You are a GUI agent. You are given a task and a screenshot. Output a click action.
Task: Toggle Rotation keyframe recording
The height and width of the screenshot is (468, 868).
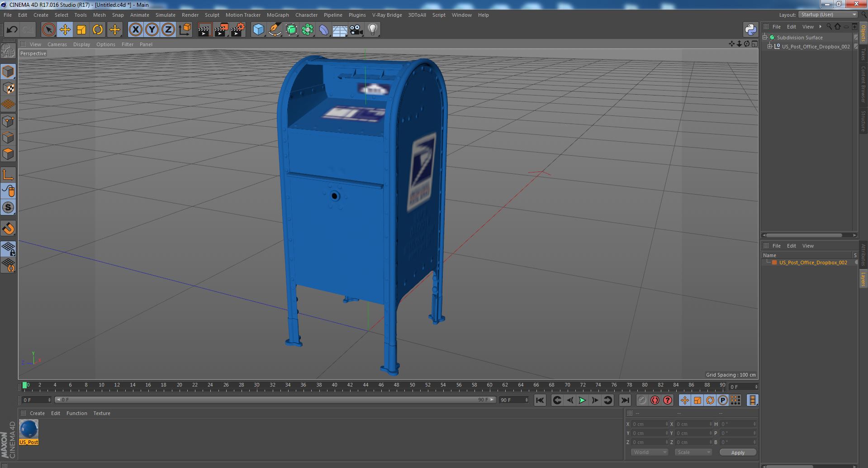[x=710, y=400]
